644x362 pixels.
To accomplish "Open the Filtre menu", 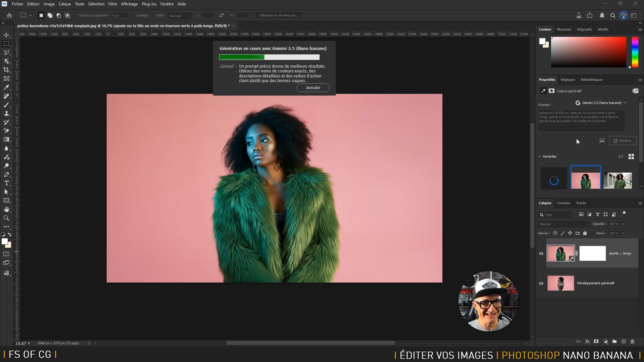I will [112, 4].
